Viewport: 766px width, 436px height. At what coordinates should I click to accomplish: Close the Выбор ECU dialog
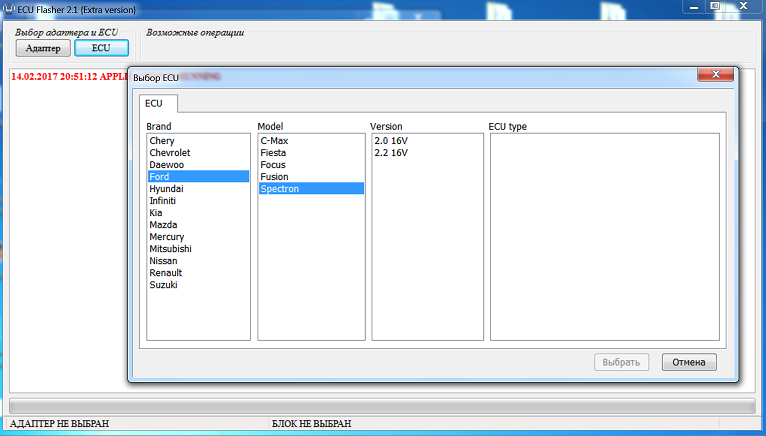click(x=716, y=74)
